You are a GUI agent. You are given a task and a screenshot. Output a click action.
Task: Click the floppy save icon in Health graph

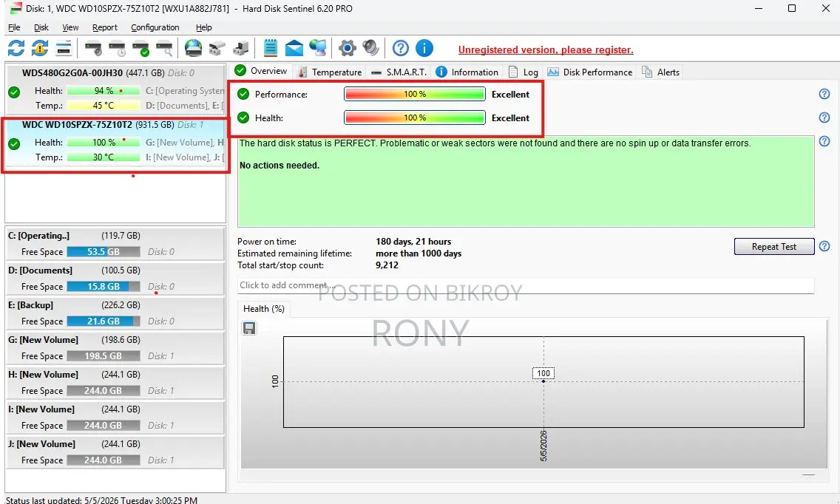pyautogui.click(x=249, y=328)
